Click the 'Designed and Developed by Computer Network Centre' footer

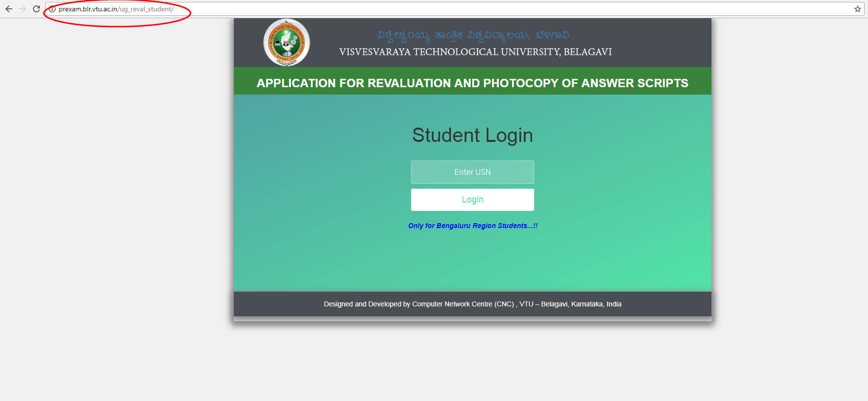point(473,304)
